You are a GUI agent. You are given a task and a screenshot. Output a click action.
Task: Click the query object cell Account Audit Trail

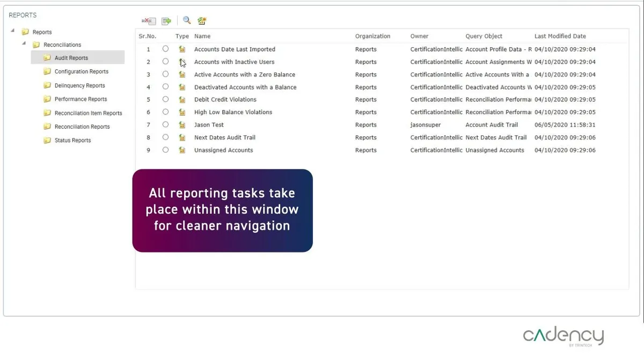[492, 124]
